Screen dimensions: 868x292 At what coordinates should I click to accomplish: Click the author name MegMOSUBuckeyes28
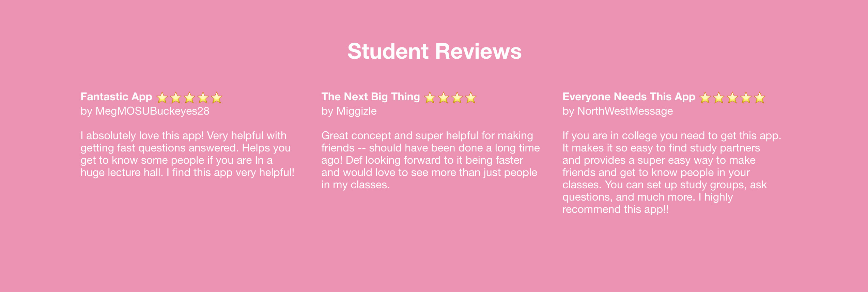tap(152, 111)
